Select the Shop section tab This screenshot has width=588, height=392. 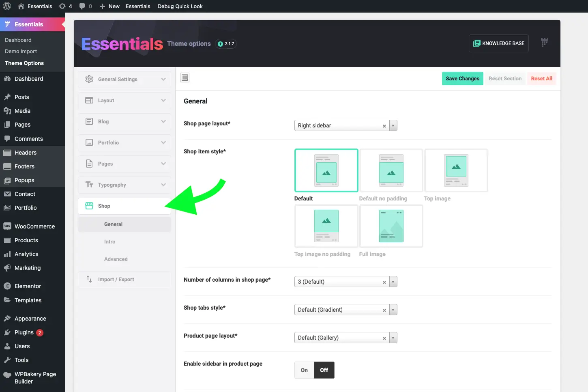[124, 206]
